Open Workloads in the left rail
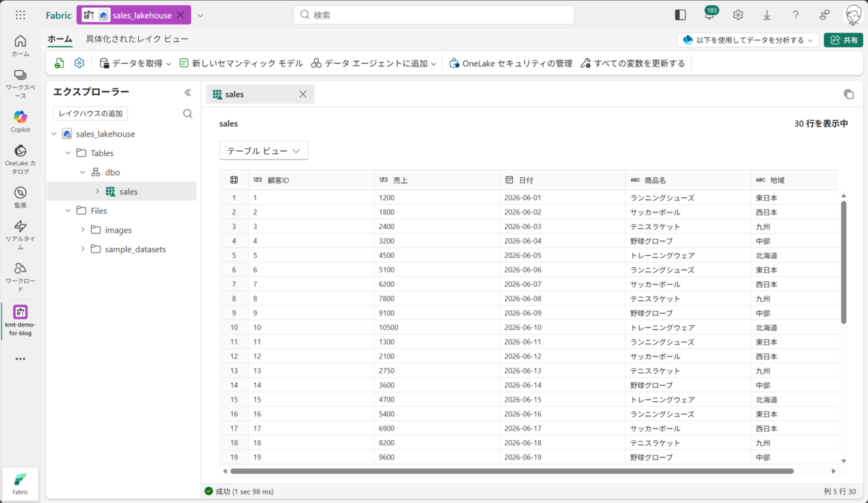 [20, 277]
